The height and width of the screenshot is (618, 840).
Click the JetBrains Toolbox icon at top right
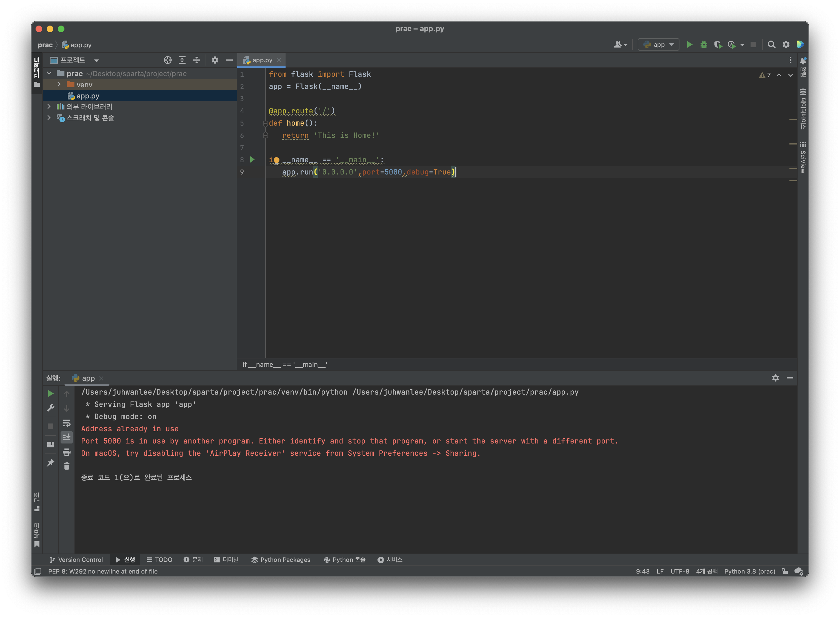tap(800, 44)
